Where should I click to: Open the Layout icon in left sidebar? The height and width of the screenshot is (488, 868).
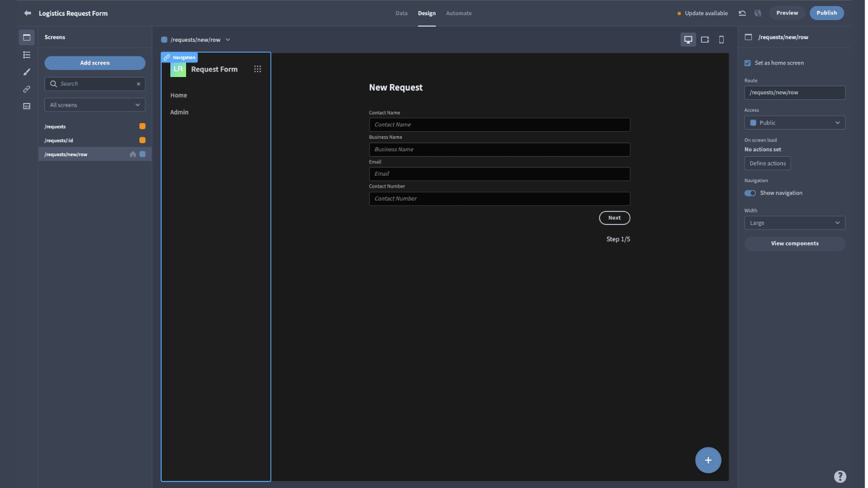point(27,106)
